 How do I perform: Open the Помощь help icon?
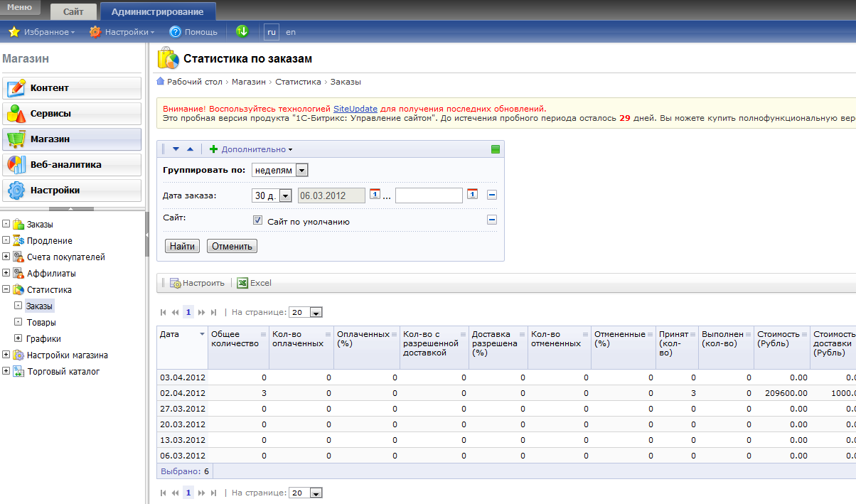pos(175,32)
